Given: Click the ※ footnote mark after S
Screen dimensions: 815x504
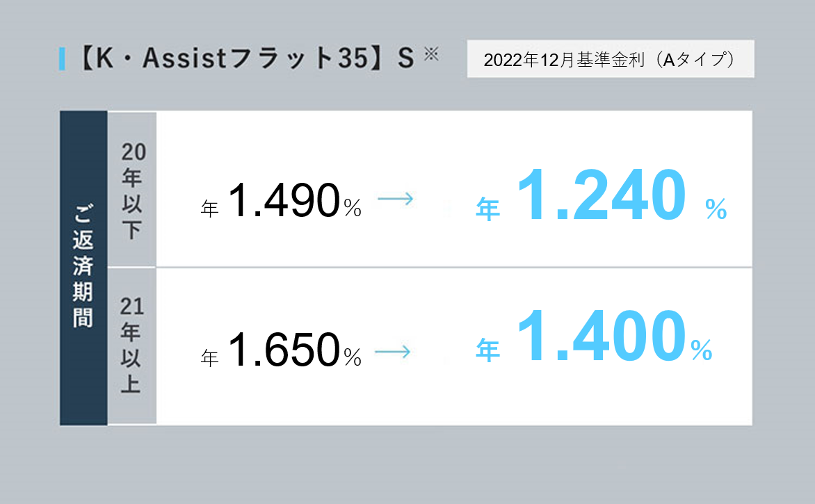Looking at the screenshot, I should pos(431,54).
